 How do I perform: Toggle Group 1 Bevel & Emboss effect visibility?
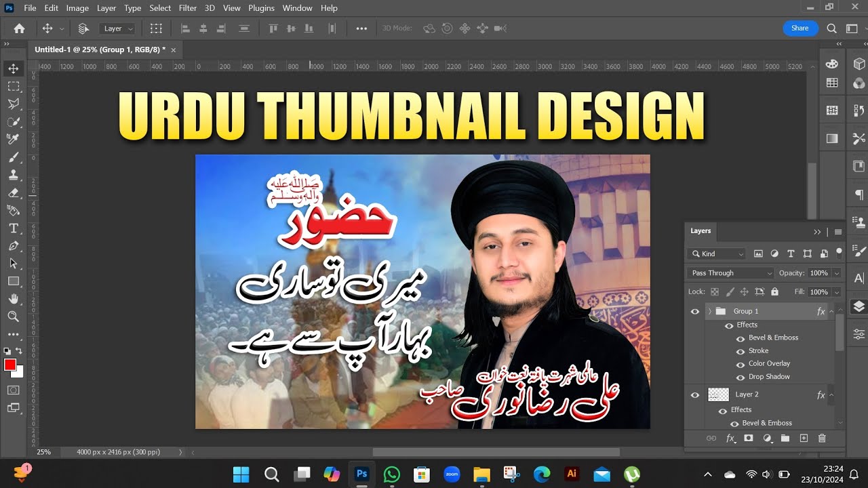coord(741,338)
